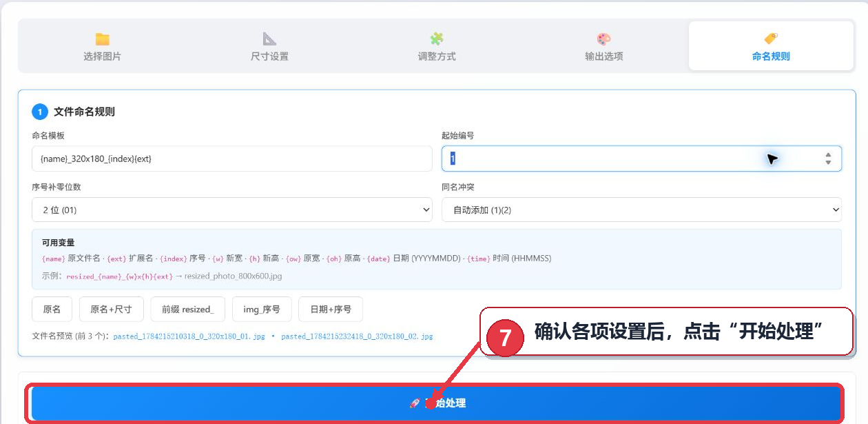Click the {date} variable tag
Image resolution: width=868 pixels, height=424 pixels.
click(x=378, y=259)
